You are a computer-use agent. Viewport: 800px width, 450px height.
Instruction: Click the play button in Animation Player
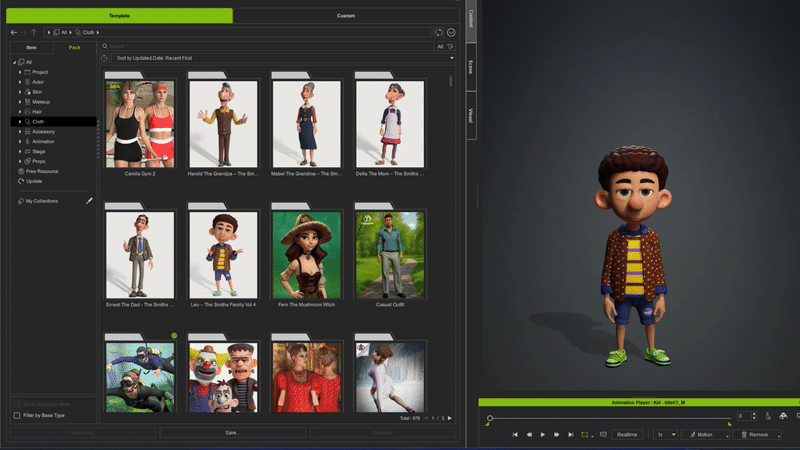click(x=543, y=435)
